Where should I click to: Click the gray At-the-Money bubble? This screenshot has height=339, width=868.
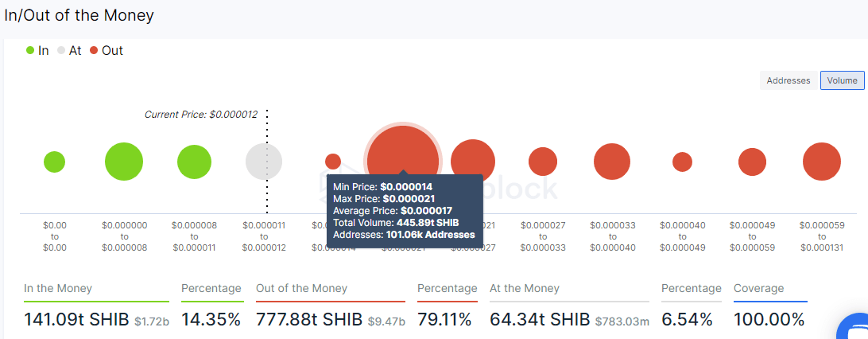264,162
